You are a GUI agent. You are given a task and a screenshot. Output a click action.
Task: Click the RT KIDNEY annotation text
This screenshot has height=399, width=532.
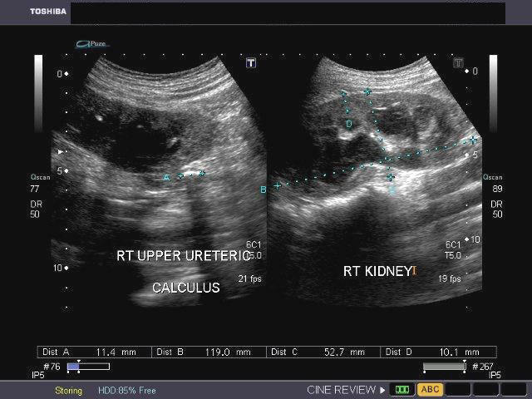point(377,271)
